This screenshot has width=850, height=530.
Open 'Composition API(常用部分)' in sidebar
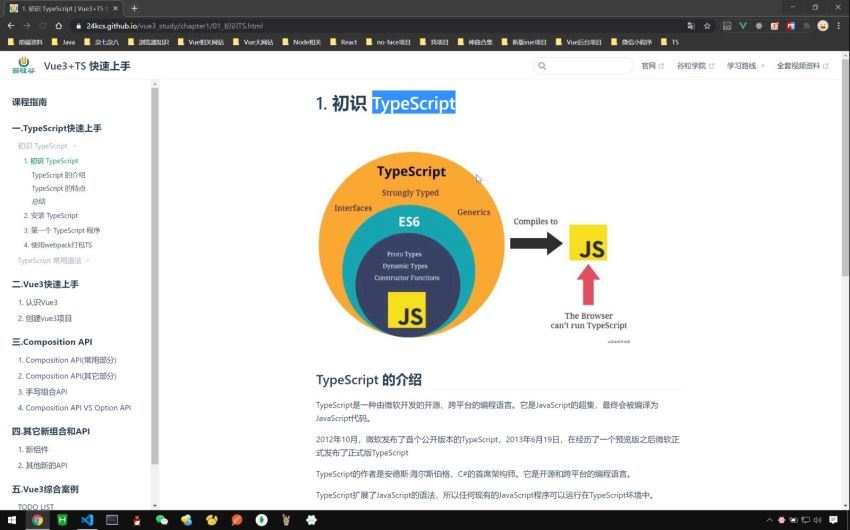pos(67,360)
